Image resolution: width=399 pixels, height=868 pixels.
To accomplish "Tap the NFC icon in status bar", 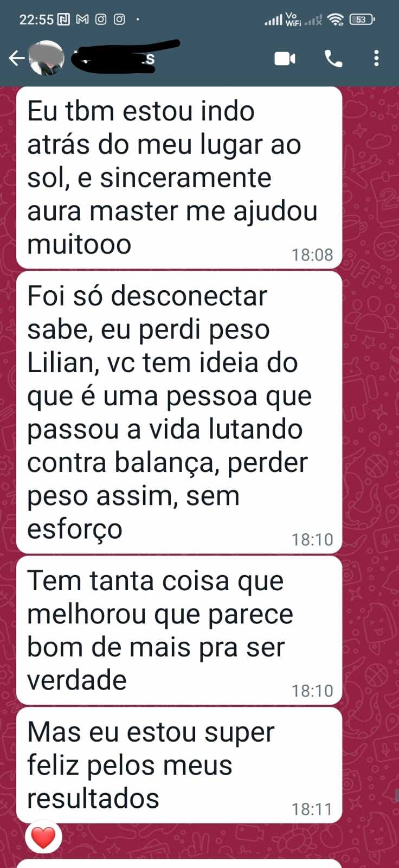I will (x=64, y=20).
